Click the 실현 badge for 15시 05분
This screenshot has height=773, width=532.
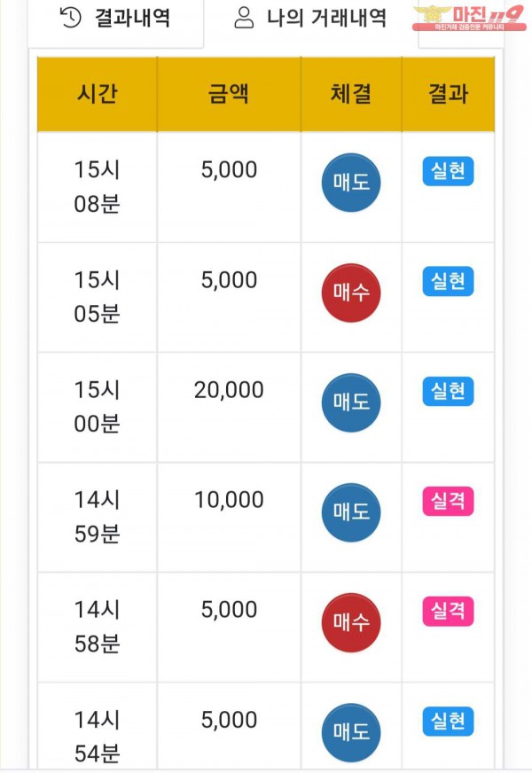click(x=448, y=282)
